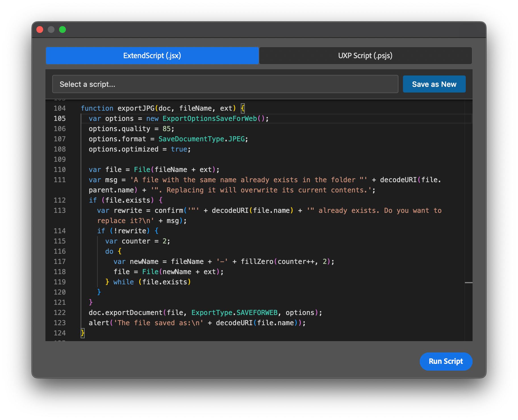Image resolution: width=518 pixels, height=420 pixels.
Task: Click 'options.optimized' on line 108
Action: point(124,149)
